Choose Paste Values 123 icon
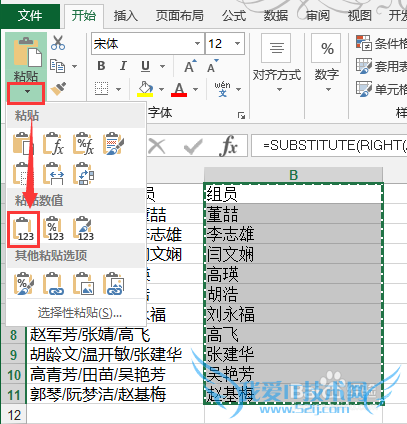Image resolution: width=407 pixels, height=424 pixels. pyautogui.click(x=24, y=229)
